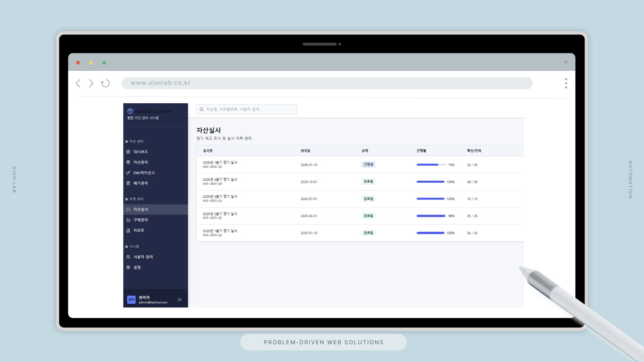
Task: Click the dashboard grid icon in sidebar
Action: click(x=128, y=152)
